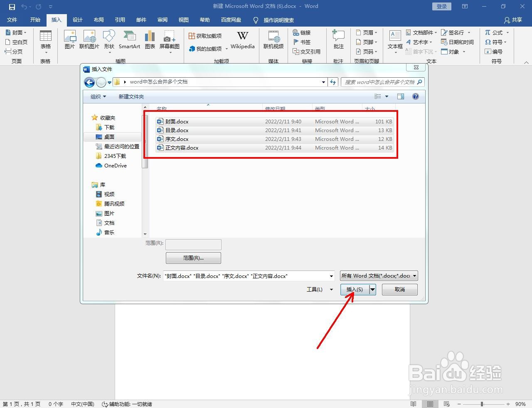The width and height of the screenshot is (532, 408).
Task: Click the zoom out minus button
Action: click(x=459, y=404)
